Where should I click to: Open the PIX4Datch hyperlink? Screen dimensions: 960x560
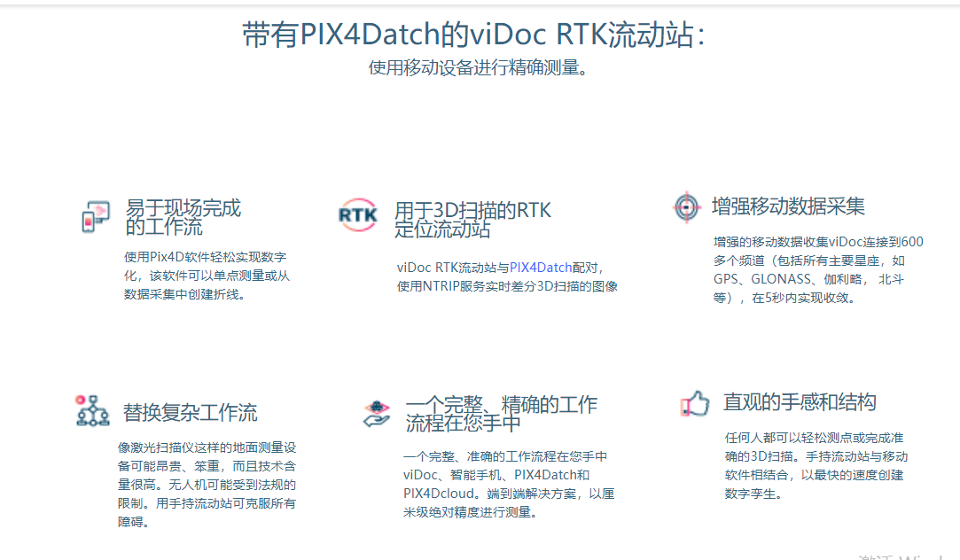coord(541,268)
